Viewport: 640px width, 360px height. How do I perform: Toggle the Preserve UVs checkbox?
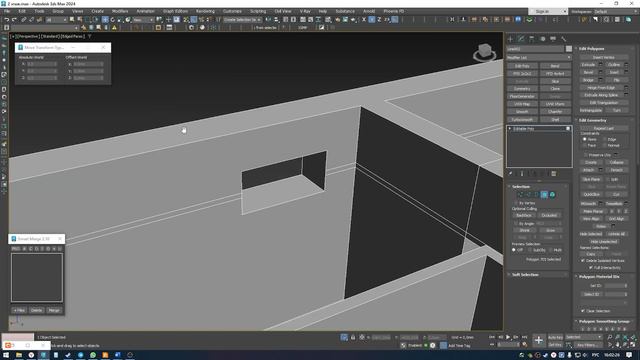pyautogui.click(x=586, y=155)
